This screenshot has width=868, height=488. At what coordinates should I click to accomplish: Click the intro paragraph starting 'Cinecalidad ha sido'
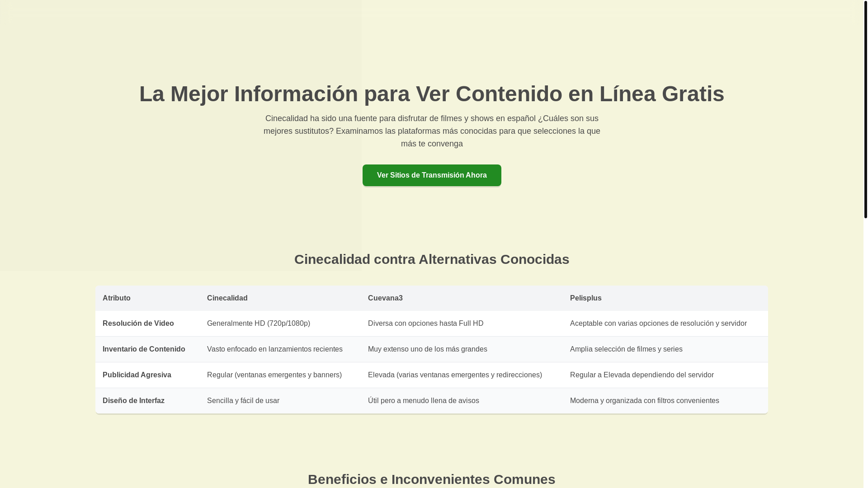pyautogui.click(x=432, y=131)
